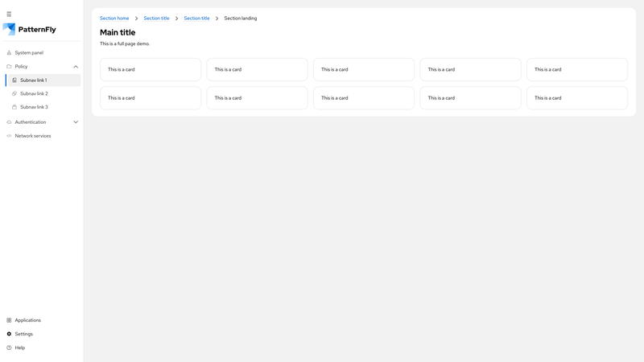Click the System panel icon
Image resolution: width=644 pixels, height=362 pixels.
9,52
